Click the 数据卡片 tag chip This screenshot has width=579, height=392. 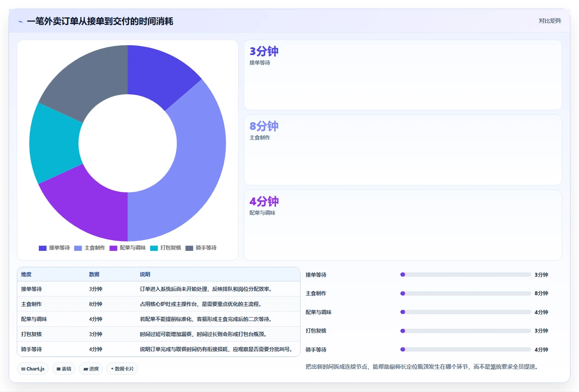(x=122, y=369)
